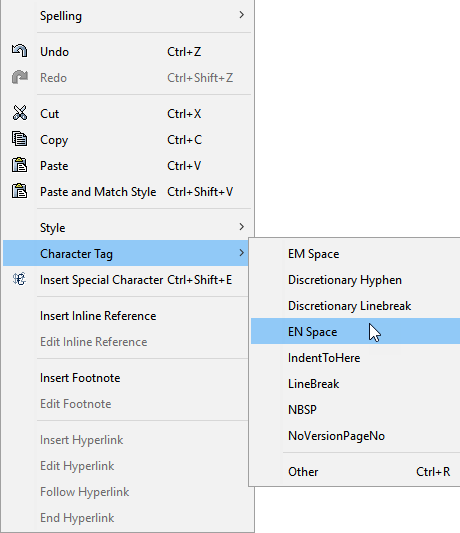Viewport: 460px width, 533px height.
Task: Expand the Spelling submenu arrow
Action: 241,15
